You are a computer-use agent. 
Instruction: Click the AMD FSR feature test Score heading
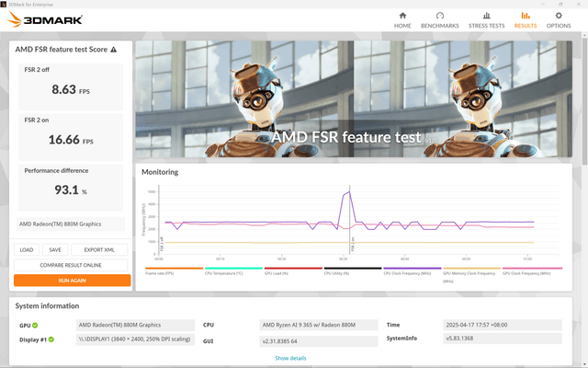(x=62, y=50)
